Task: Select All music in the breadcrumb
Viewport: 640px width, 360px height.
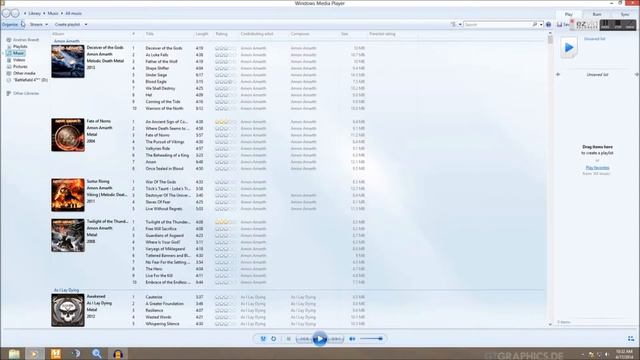Action: [x=73, y=13]
